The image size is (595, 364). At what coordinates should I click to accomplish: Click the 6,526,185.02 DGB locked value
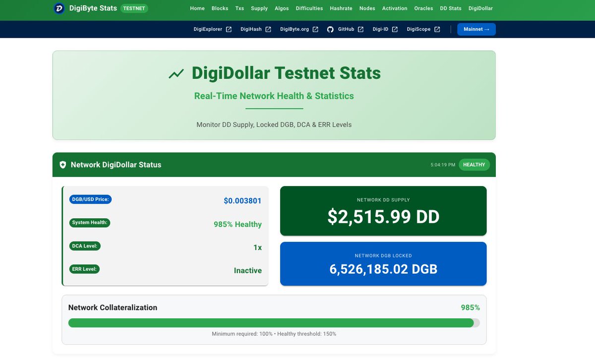pyautogui.click(x=383, y=269)
